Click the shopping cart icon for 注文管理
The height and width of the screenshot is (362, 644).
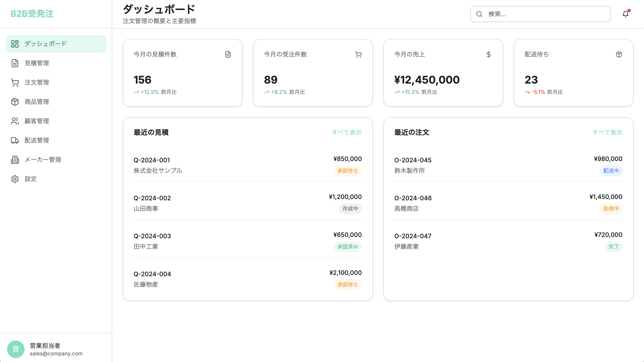(x=15, y=82)
